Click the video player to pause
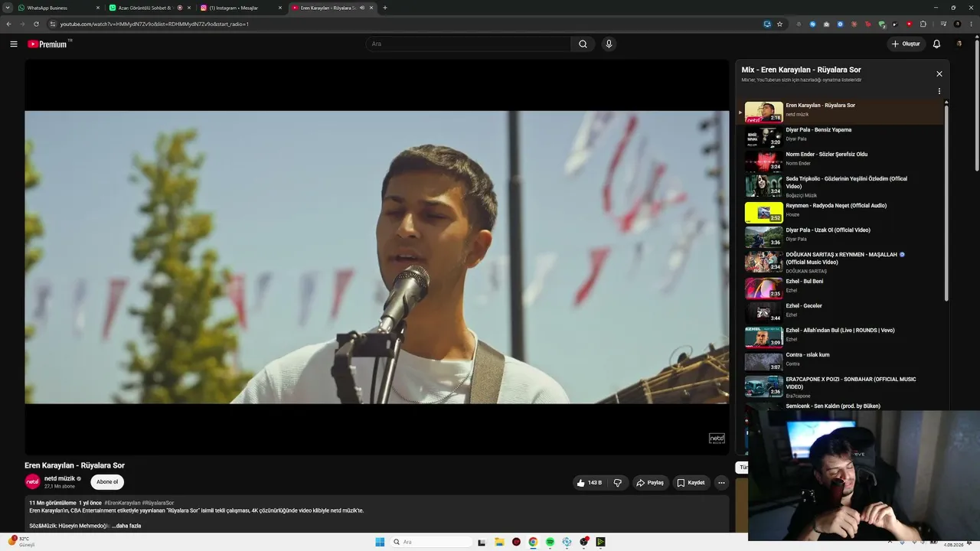The image size is (980, 551). [x=377, y=257]
